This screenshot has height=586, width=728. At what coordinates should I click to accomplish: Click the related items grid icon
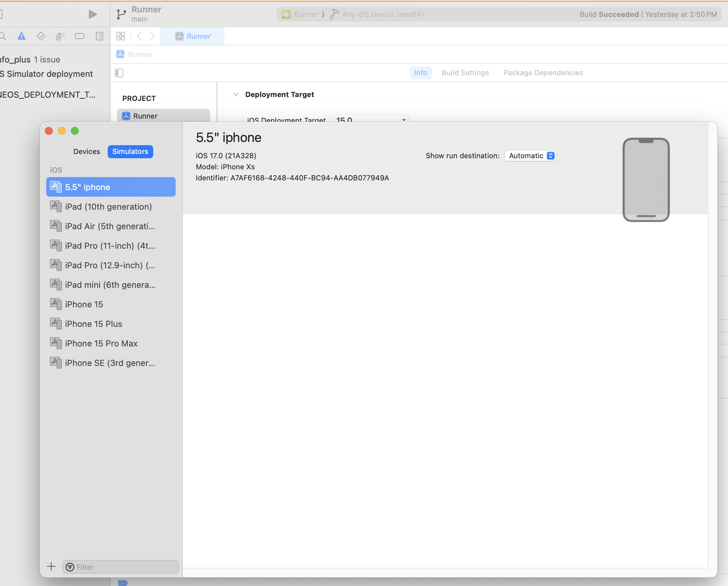click(x=121, y=36)
